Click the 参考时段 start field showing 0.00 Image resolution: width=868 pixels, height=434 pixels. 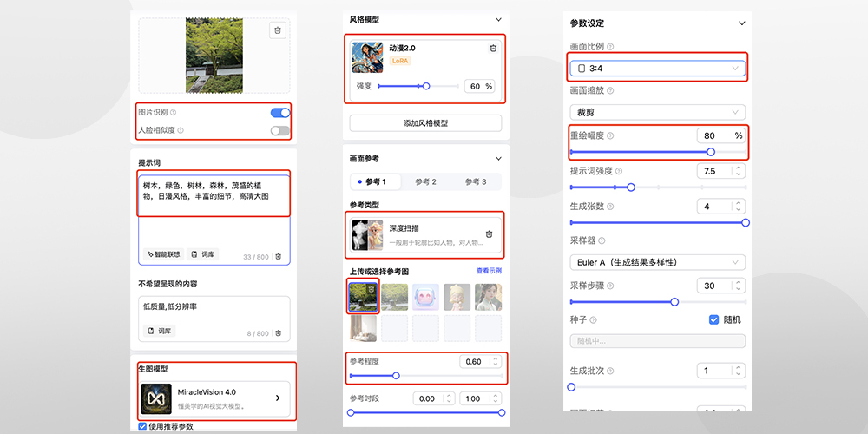click(x=435, y=398)
